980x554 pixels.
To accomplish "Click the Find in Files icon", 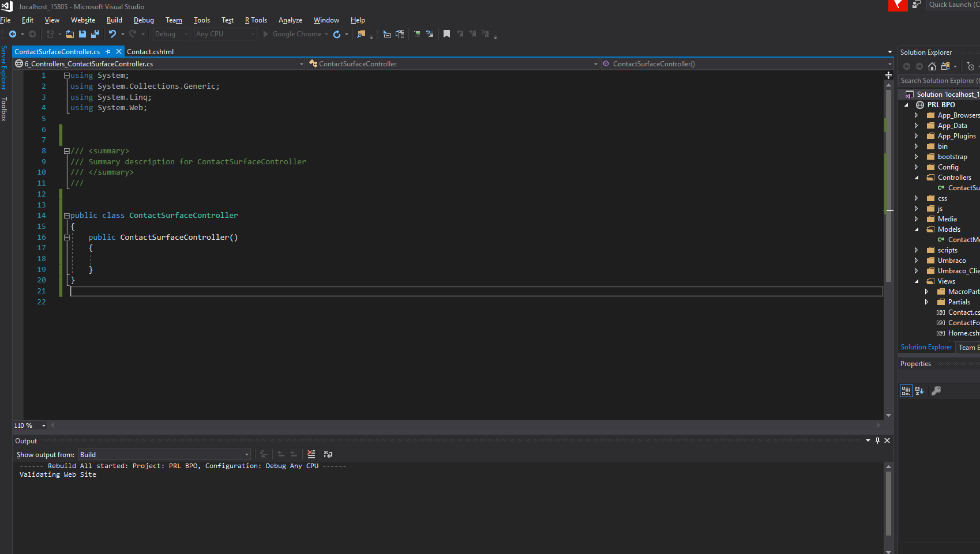I will (x=361, y=34).
